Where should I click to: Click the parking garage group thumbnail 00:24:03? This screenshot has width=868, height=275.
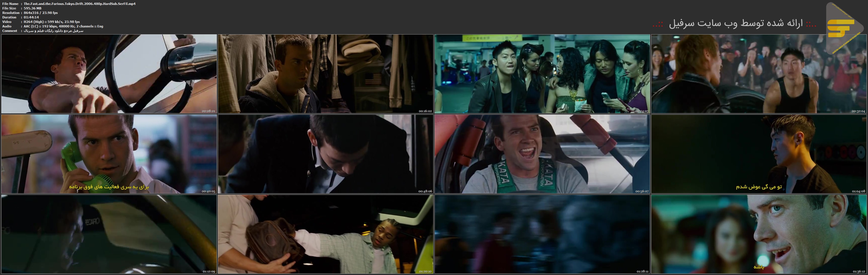click(542, 74)
